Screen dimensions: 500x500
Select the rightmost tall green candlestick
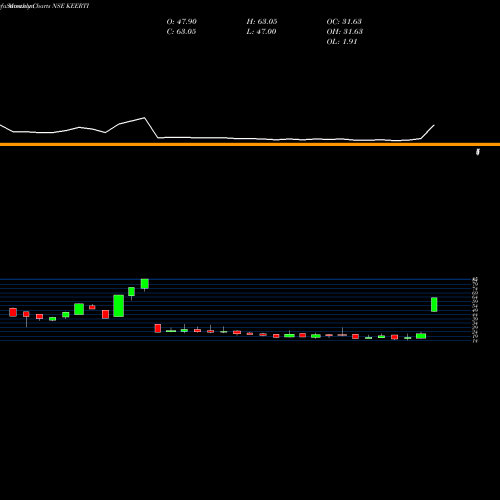point(434,305)
